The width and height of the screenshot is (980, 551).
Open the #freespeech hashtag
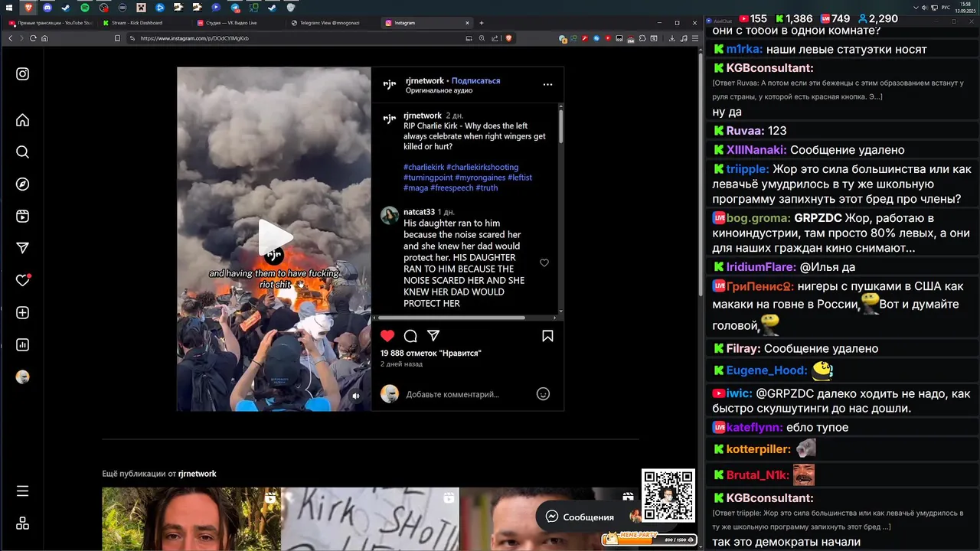[452, 187]
